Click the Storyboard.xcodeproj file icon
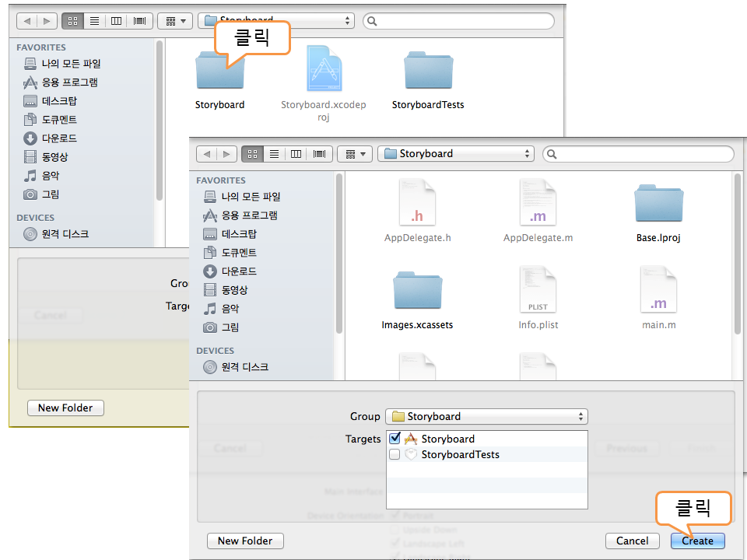Viewport: 747px width, 560px height. pyautogui.click(x=323, y=73)
